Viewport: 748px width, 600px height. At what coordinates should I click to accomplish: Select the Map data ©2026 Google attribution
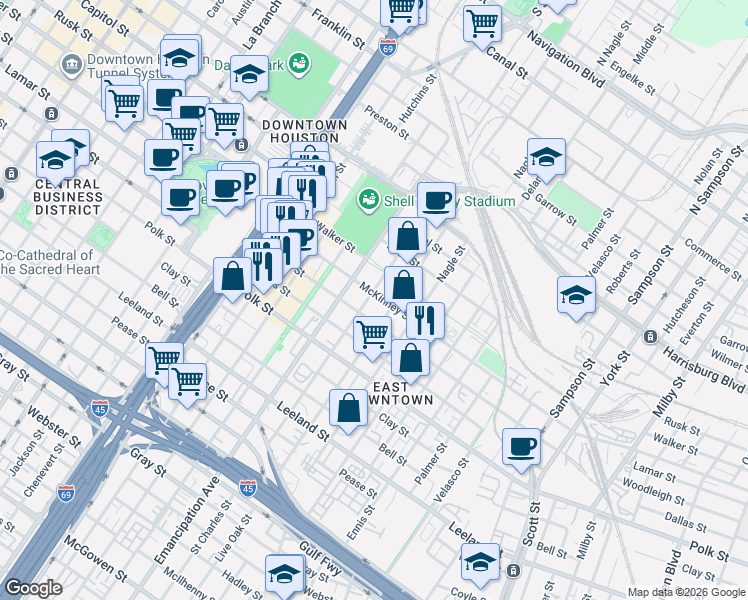click(686, 593)
